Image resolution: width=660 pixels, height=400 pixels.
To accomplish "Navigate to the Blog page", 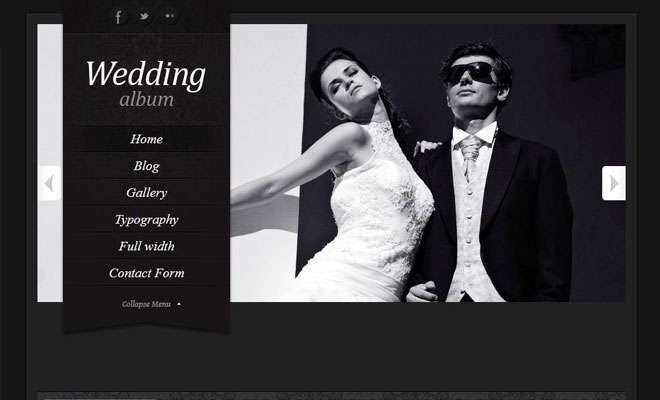I will (146, 166).
